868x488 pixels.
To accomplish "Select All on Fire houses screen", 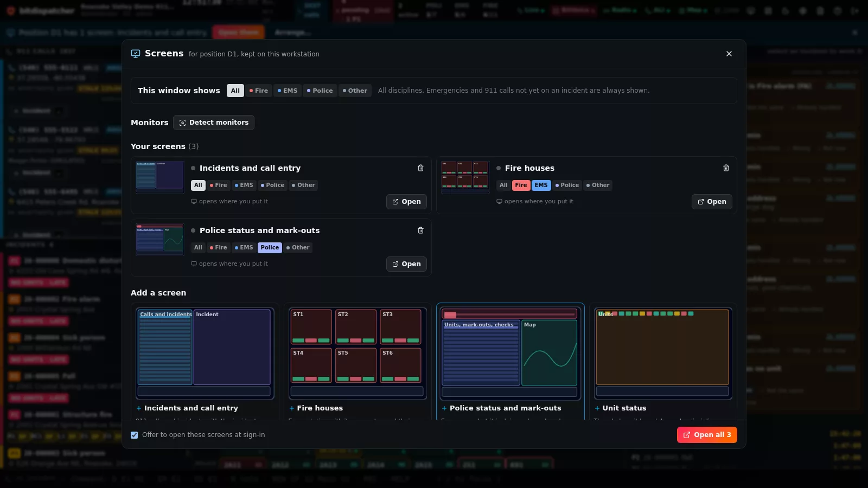I will pos(503,185).
